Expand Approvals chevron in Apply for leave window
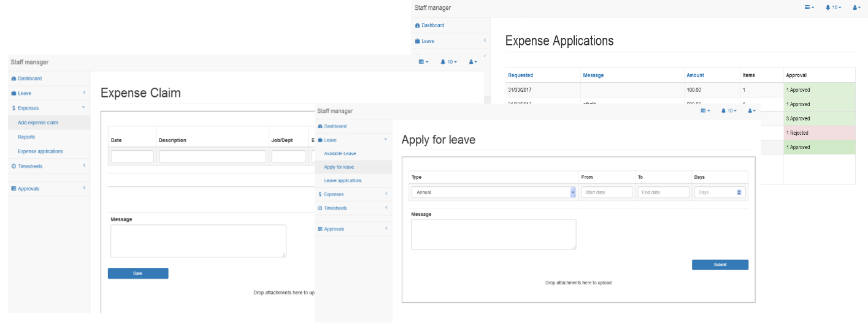 385,229
